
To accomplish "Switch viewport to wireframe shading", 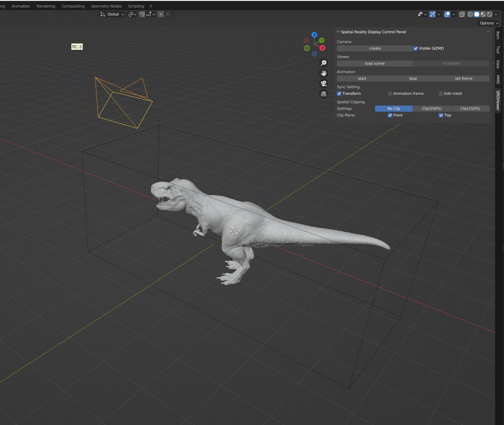I will click(x=470, y=14).
